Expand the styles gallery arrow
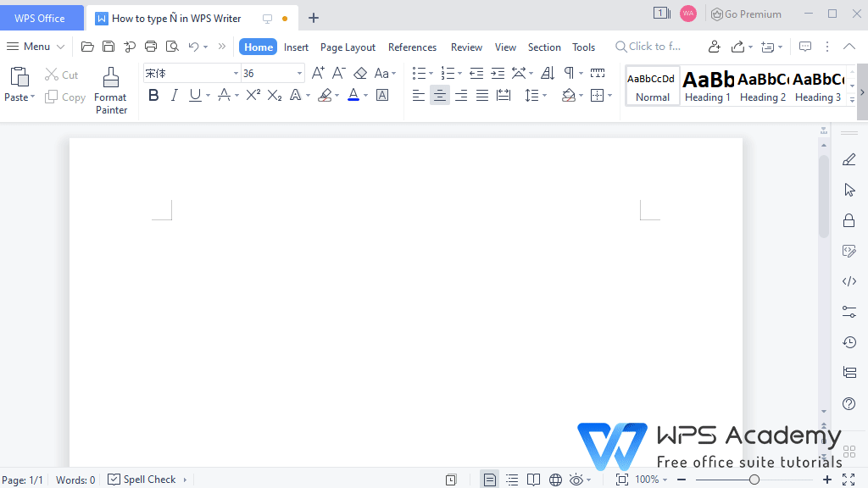The width and height of the screenshot is (868, 488). coord(853,100)
